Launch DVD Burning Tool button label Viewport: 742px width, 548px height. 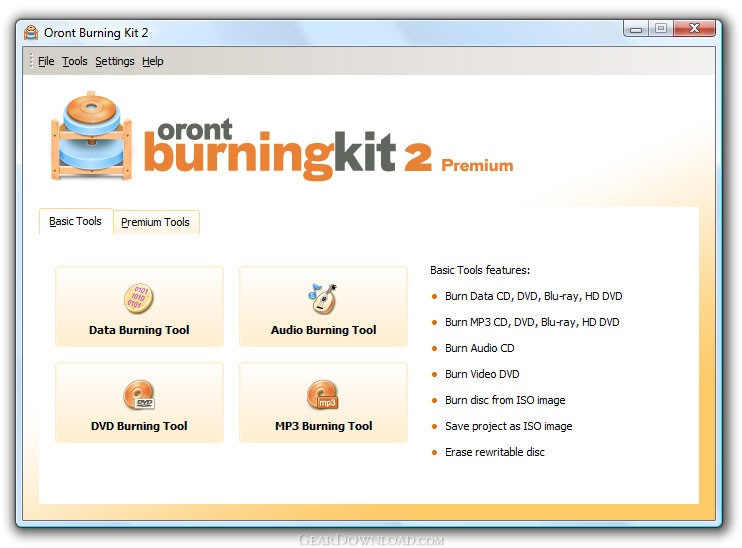139,426
